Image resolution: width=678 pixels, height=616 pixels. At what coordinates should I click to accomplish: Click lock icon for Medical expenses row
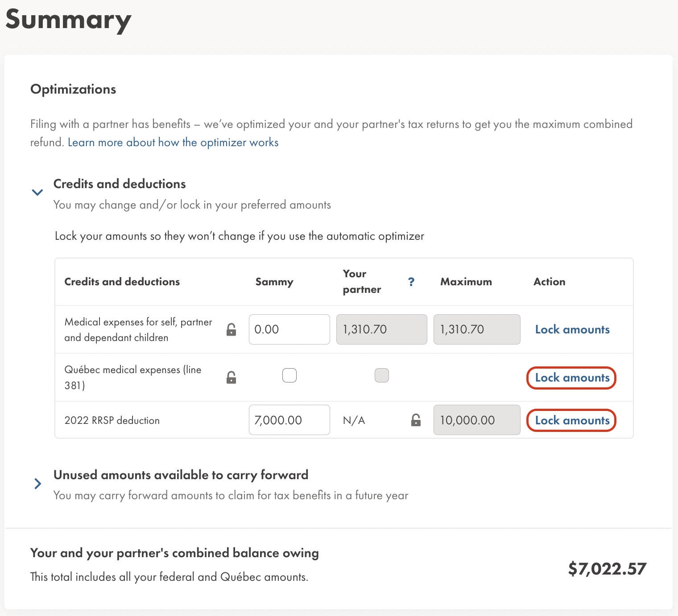click(x=231, y=329)
